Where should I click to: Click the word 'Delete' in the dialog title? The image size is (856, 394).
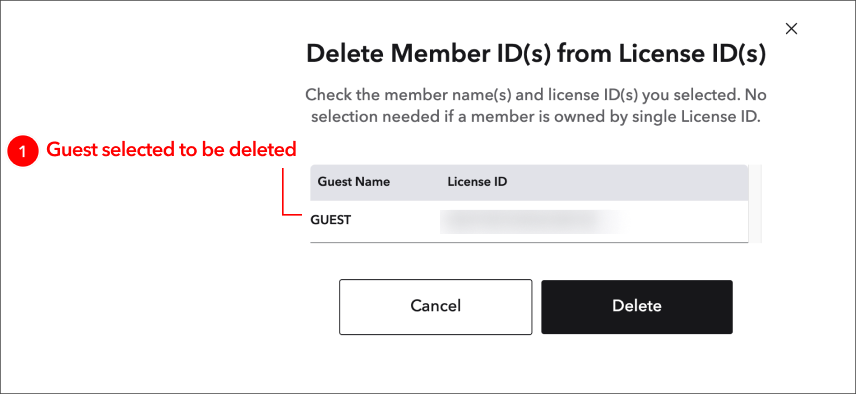(345, 55)
